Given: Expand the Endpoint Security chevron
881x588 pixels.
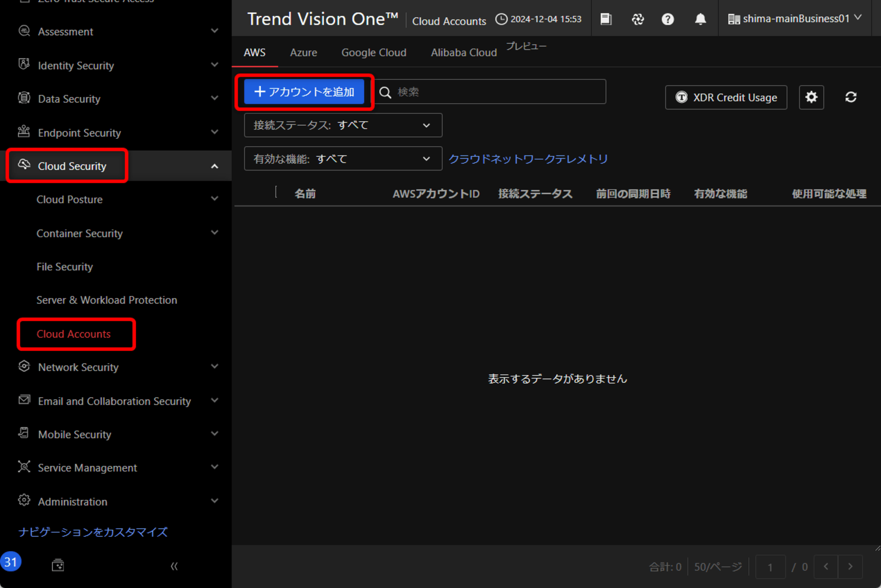Looking at the screenshot, I should (x=215, y=132).
